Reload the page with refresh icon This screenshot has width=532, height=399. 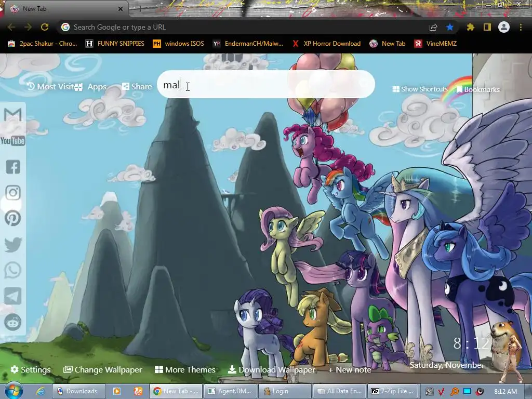45,27
